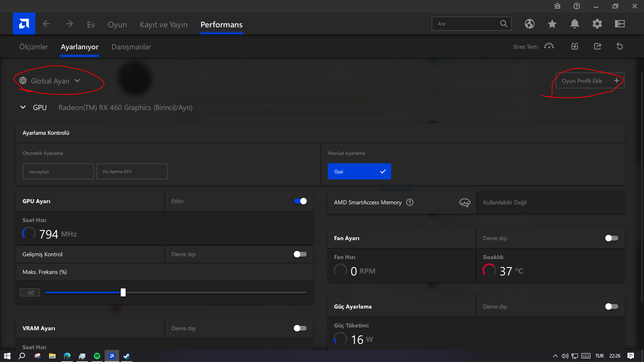Click the magnifier icon in search box
The image size is (644, 362).
(x=504, y=24)
